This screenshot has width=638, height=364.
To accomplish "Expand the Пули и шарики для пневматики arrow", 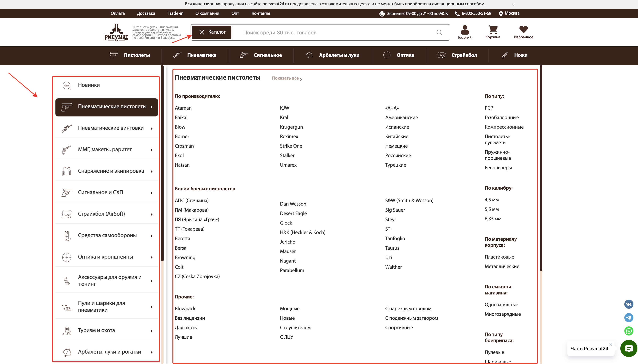I will pos(151,307).
